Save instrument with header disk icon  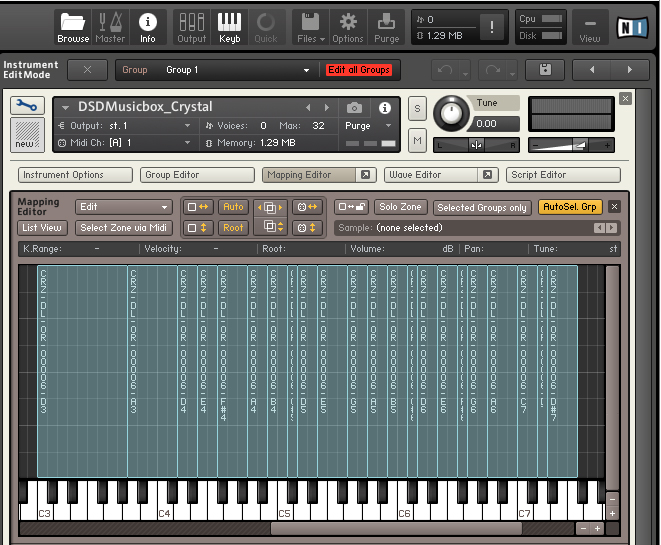point(545,70)
